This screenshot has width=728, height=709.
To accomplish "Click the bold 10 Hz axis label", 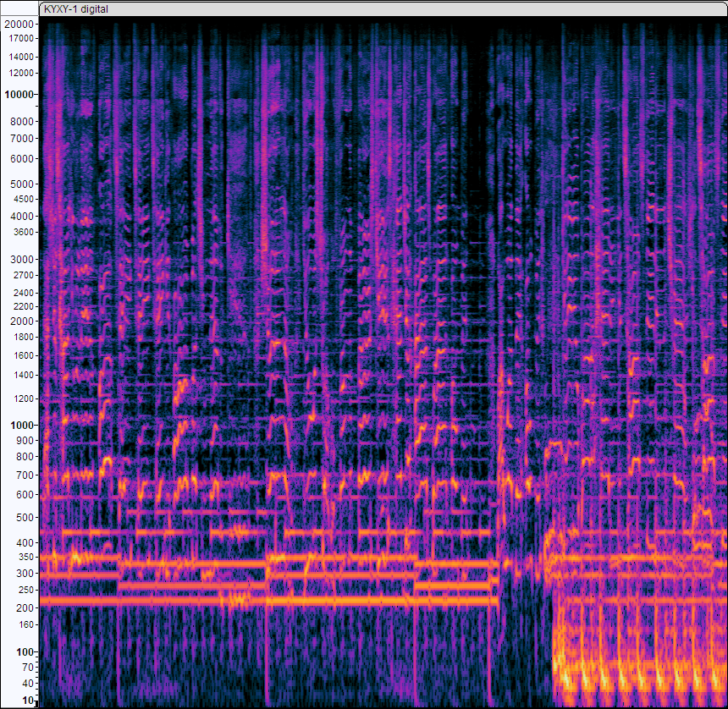I will (x=28, y=701).
